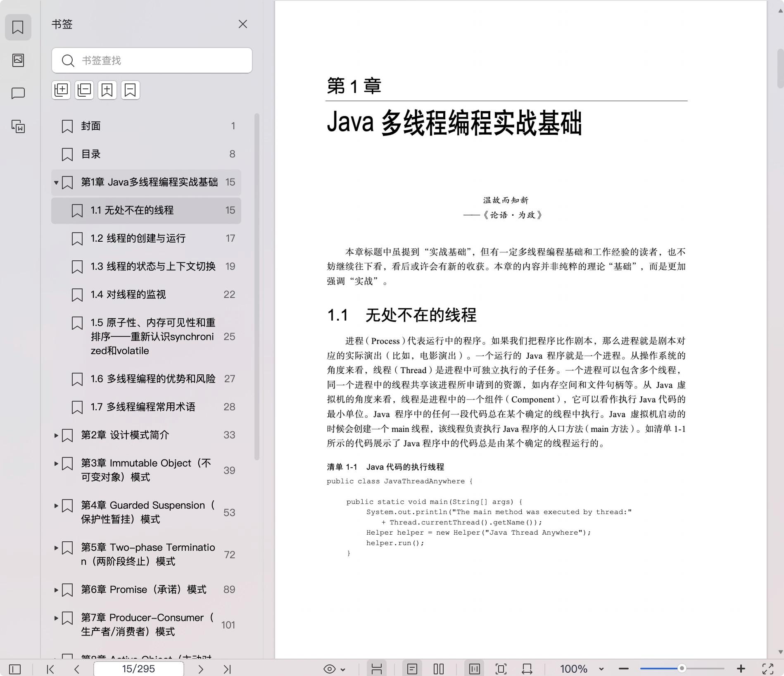Screen dimensions: 784x676
Task: Enter full screen mode
Action: [768, 669]
